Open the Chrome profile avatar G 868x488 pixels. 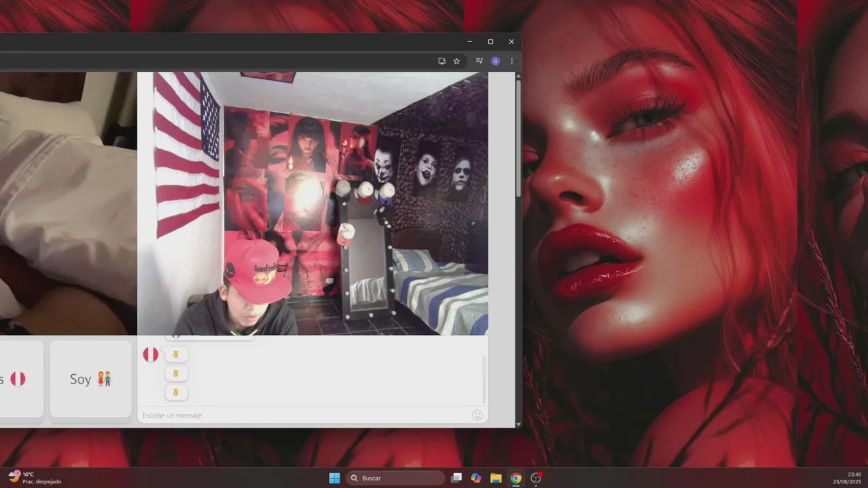[496, 61]
